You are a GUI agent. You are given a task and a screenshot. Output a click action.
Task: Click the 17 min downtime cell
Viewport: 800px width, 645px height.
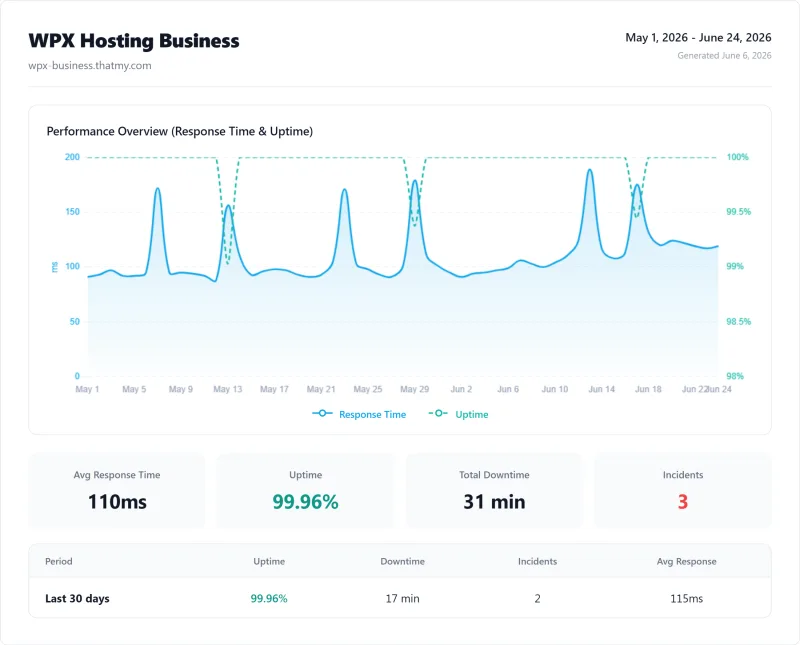pos(403,599)
